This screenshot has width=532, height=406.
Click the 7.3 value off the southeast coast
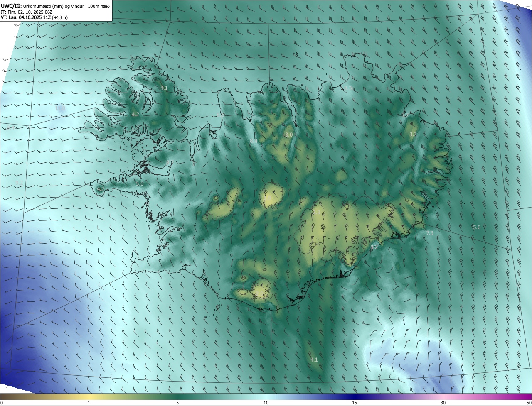pos(430,233)
